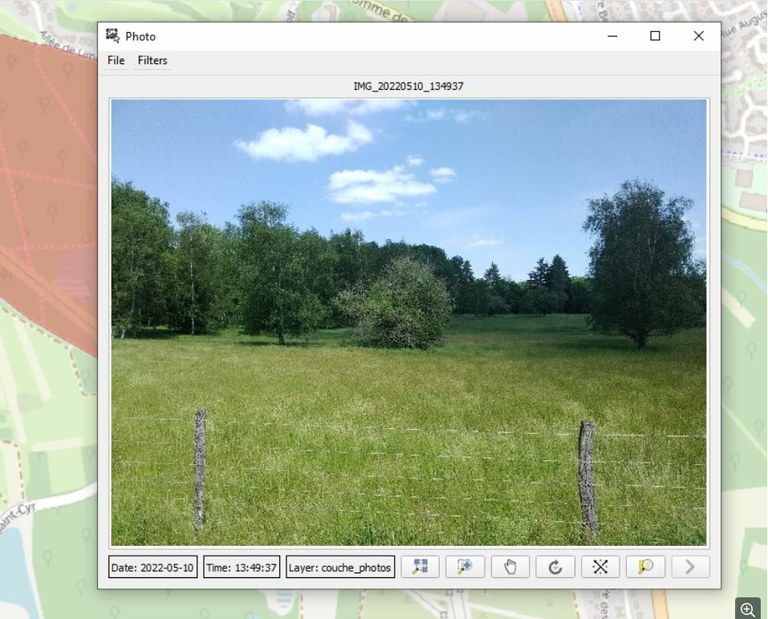Go to the next photo arrow
The image size is (768, 619).
click(690, 567)
